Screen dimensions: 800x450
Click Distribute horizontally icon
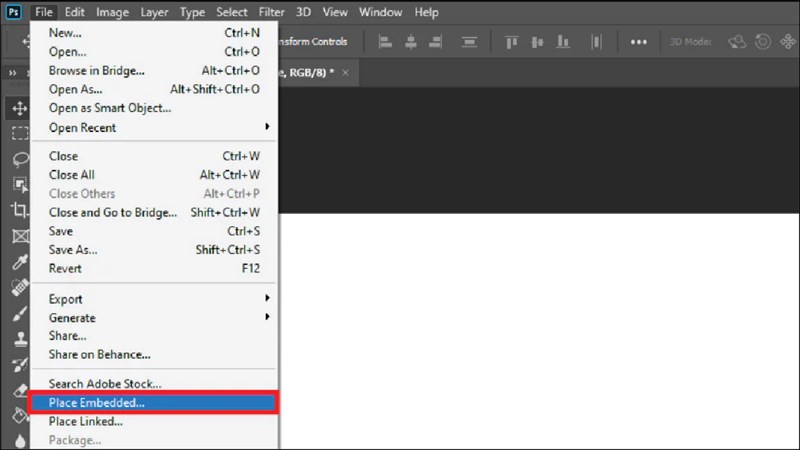[596, 42]
